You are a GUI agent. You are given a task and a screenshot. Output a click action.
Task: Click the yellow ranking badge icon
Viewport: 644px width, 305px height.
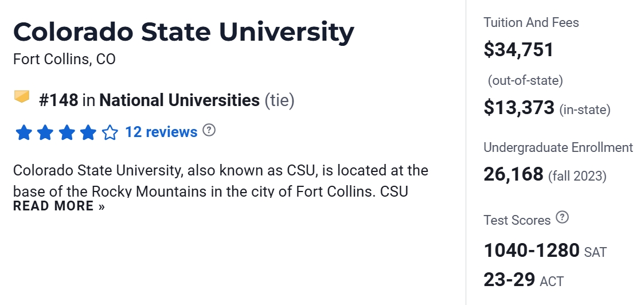(22, 96)
